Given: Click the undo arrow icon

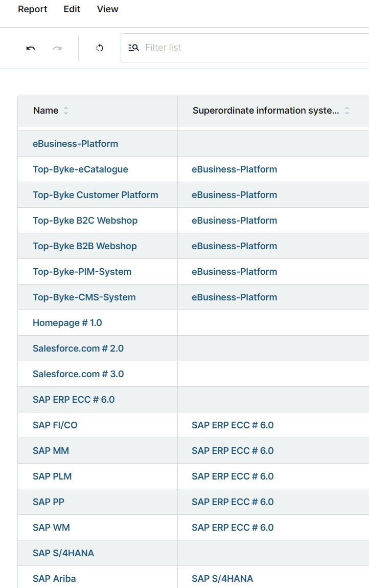Looking at the screenshot, I should click(x=31, y=48).
